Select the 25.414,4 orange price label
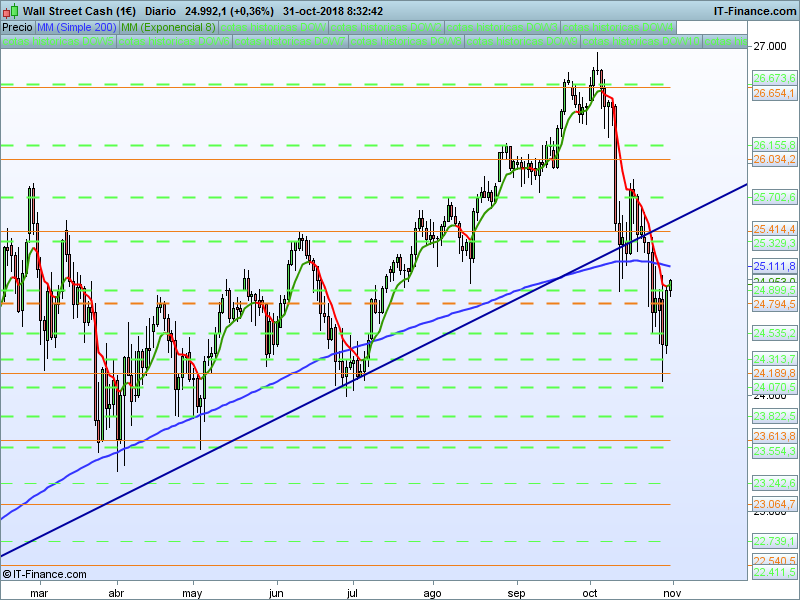The width and height of the screenshot is (800, 600). (x=774, y=229)
